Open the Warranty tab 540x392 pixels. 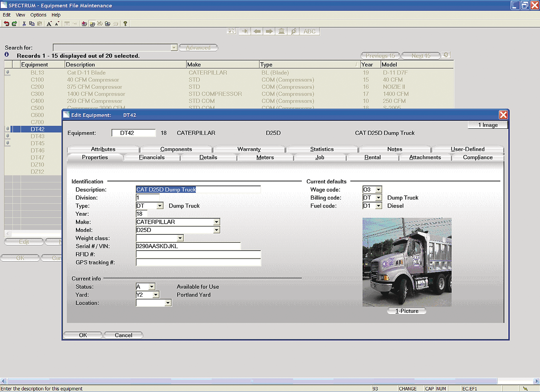249,149
